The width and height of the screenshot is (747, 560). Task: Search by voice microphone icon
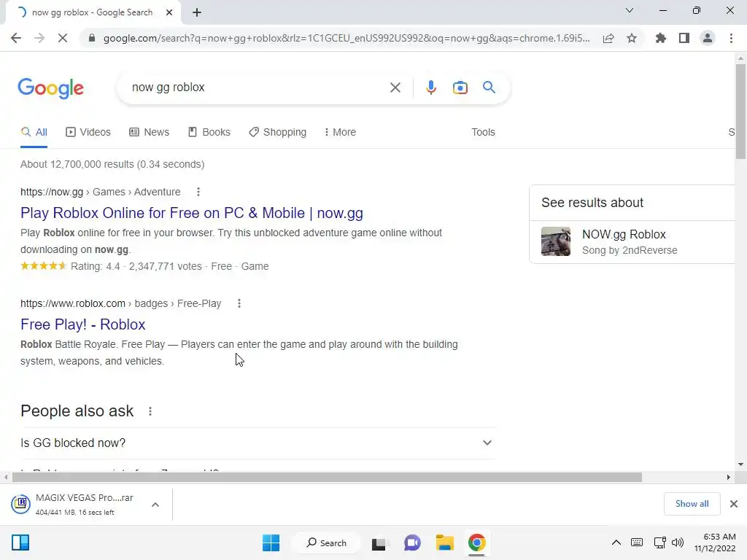tap(430, 87)
